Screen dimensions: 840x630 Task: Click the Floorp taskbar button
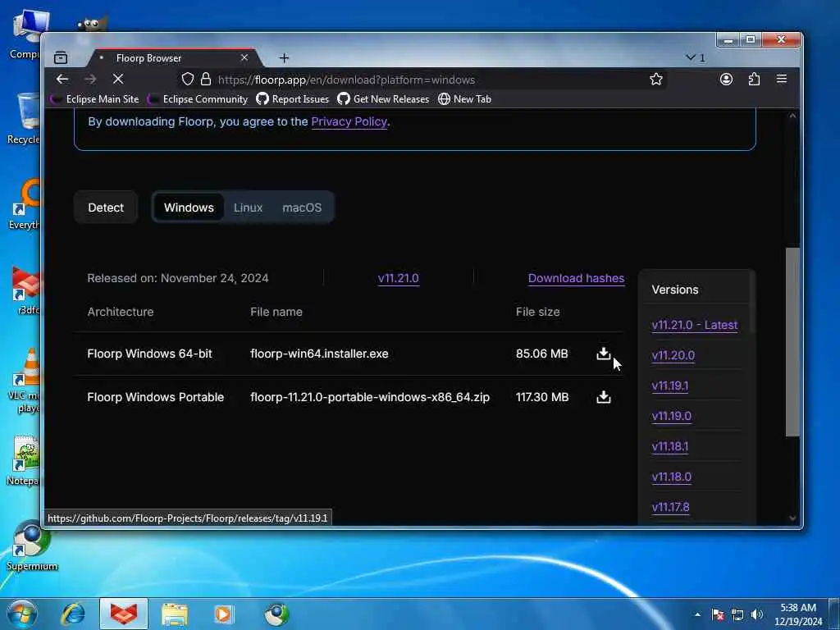[x=124, y=614]
